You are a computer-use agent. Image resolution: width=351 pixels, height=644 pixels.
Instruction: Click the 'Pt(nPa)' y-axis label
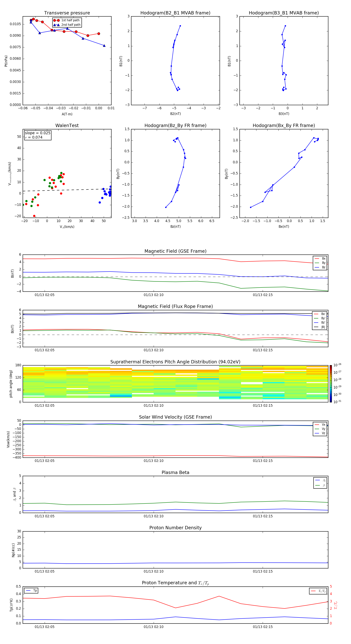point(6,61)
